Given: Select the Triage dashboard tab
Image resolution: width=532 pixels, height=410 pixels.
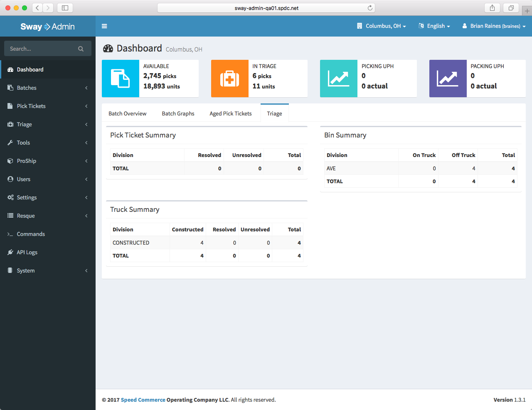Looking at the screenshot, I should (x=274, y=113).
